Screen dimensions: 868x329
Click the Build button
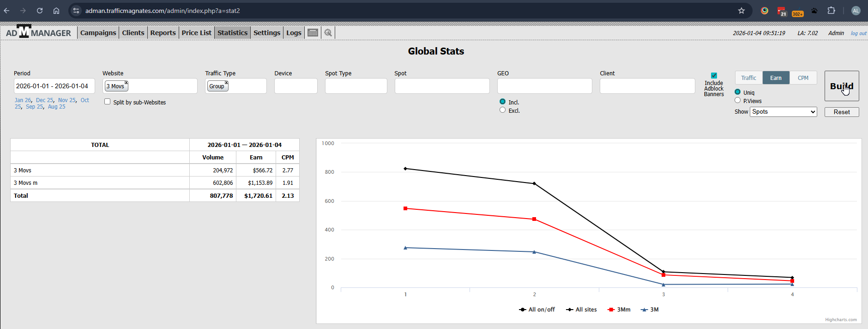[842, 86]
